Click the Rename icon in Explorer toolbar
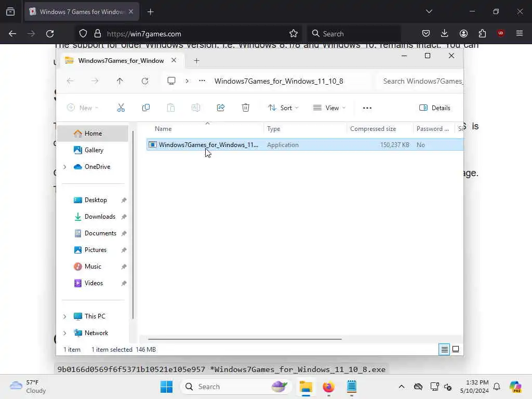Screen dimensions: 532x399 [x=196, y=108]
